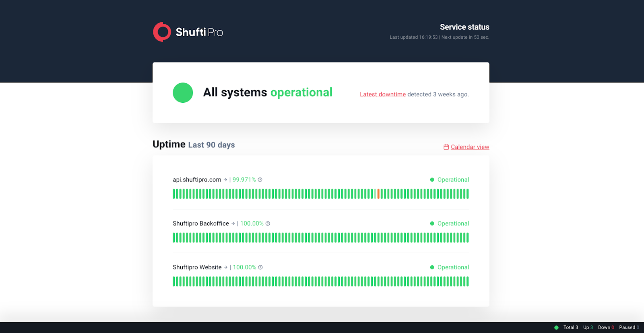Click the Uptime Last 90 days heading

click(194, 145)
